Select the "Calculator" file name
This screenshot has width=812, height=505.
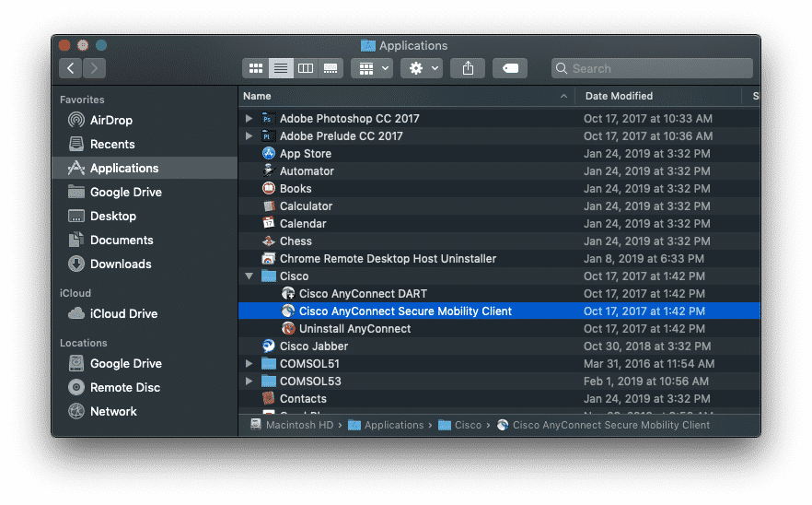click(x=306, y=206)
